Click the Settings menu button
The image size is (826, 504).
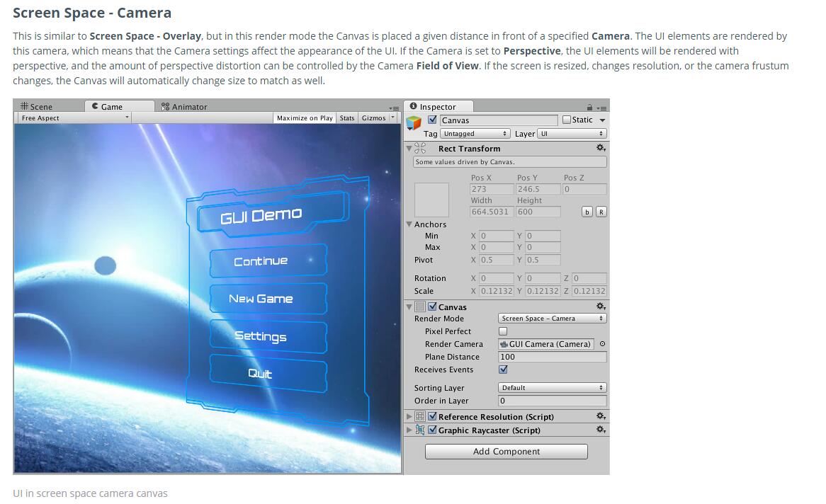(x=268, y=336)
